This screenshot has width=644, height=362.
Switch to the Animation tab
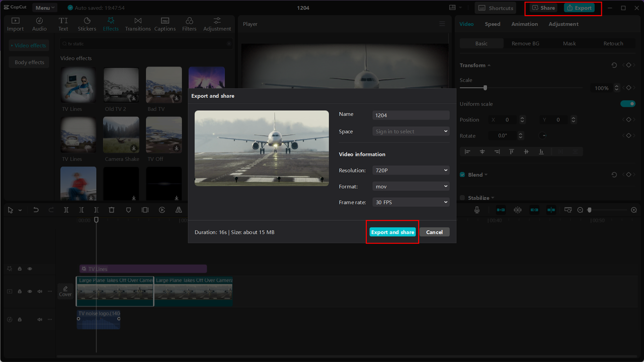pos(524,24)
